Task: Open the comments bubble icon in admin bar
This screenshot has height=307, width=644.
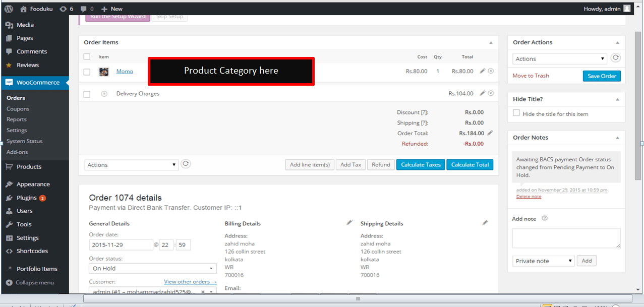Action: [84, 8]
